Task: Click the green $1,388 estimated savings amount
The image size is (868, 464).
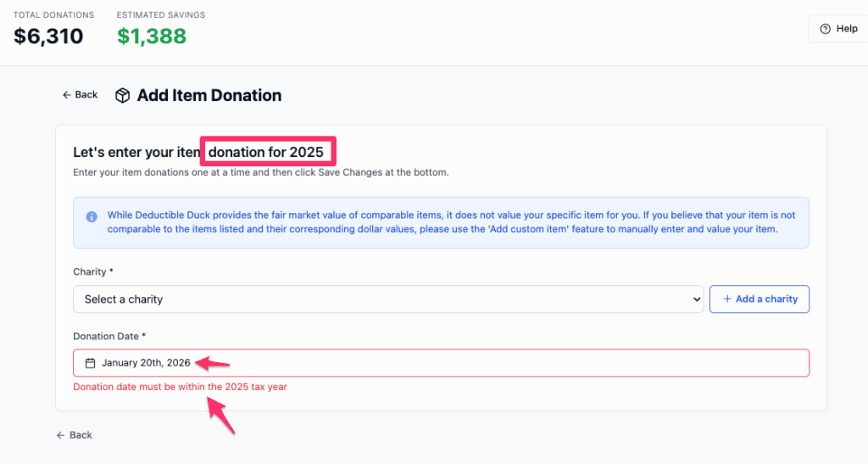Action: 152,36
